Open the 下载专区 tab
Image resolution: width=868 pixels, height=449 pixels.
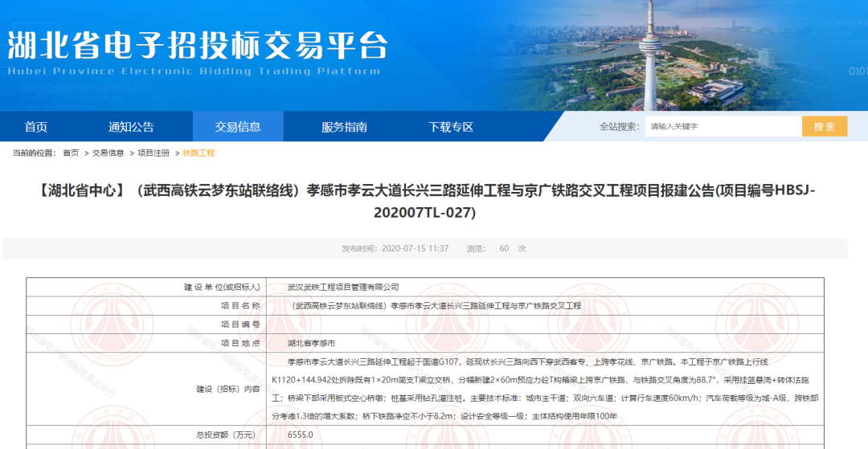point(451,127)
